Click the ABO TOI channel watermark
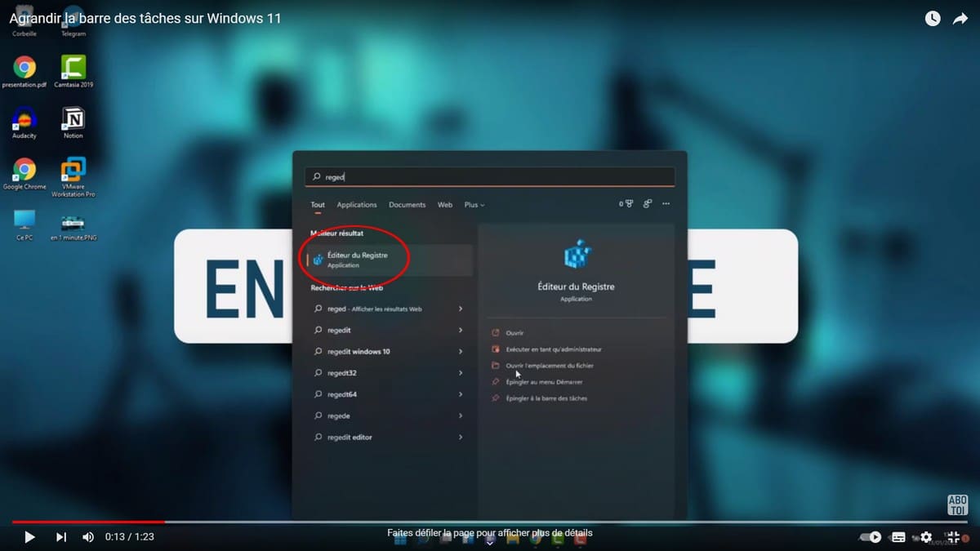Screen dimensions: 980x551 956,504
